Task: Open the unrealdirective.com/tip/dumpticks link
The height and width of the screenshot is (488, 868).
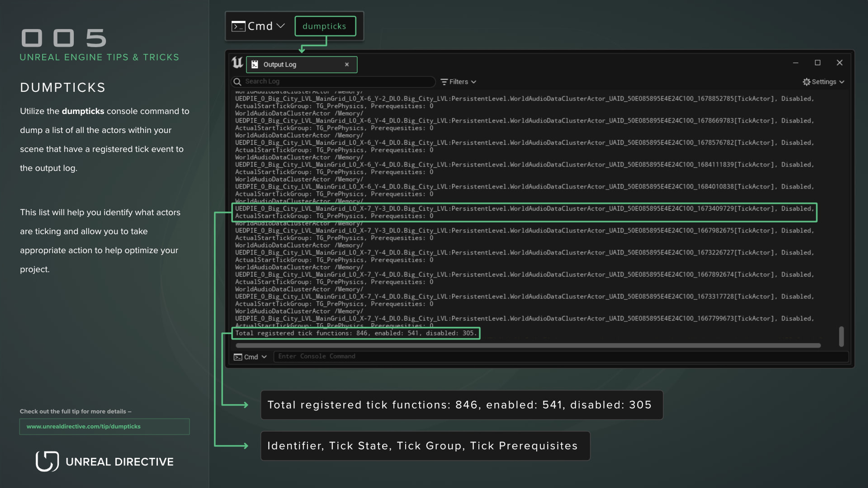Action: point(84,426)
